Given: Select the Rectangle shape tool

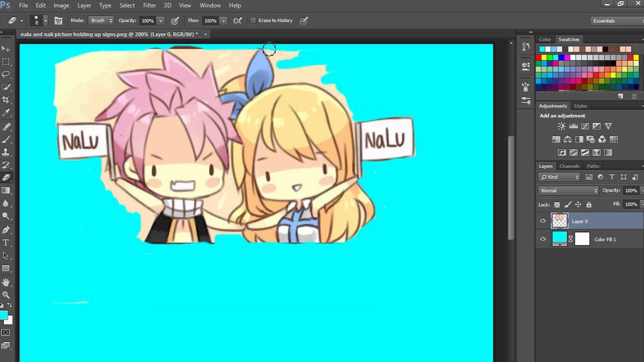Looking at the screenshot, I should (6, 268).
